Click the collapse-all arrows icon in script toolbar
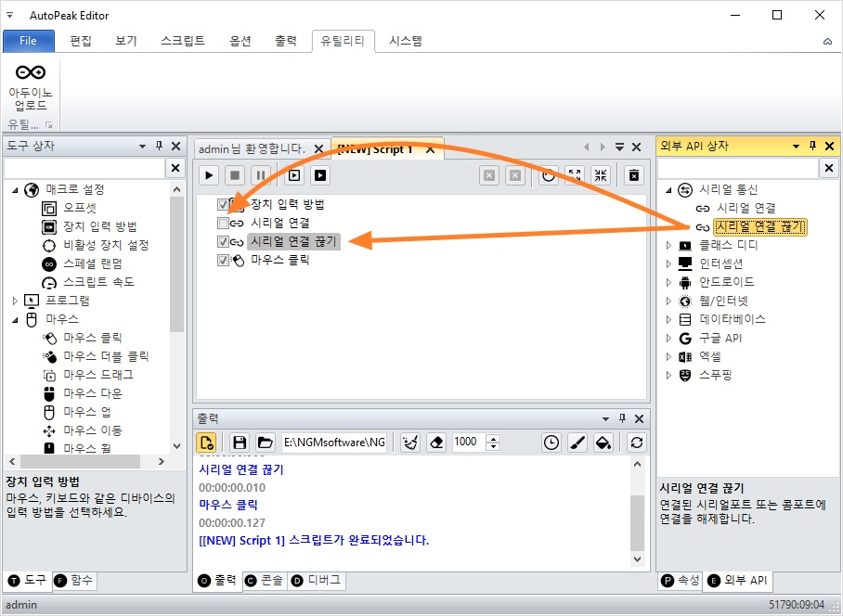The width and height of the screenshot is (843, 616). coord(601,175)
